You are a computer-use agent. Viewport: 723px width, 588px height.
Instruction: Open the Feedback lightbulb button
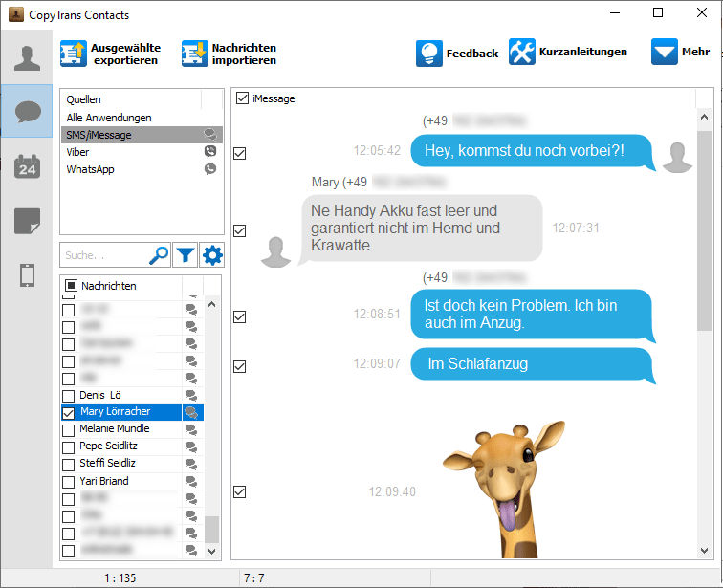click(457, 54)
